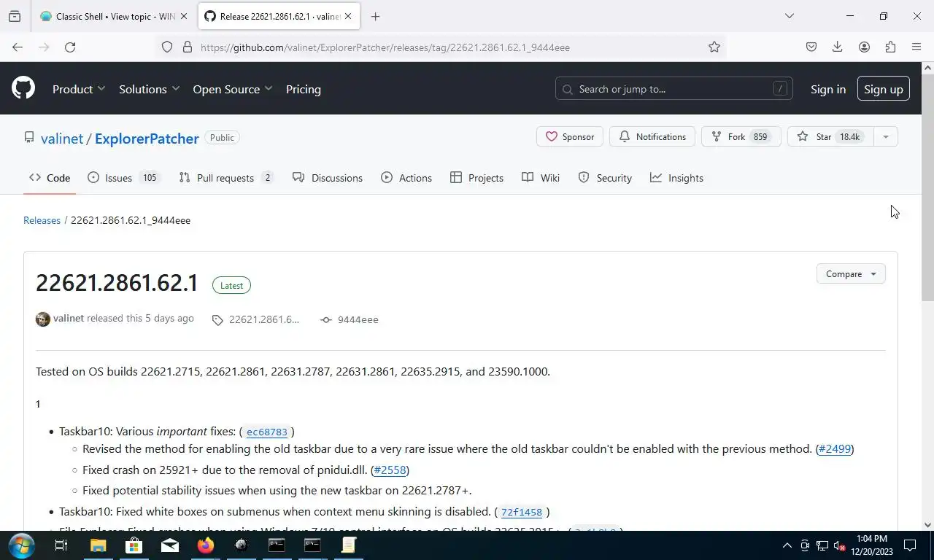Screen dimensions: 934x560
Task: Open the Mail app on taskbar
Action: click(170, 545)
